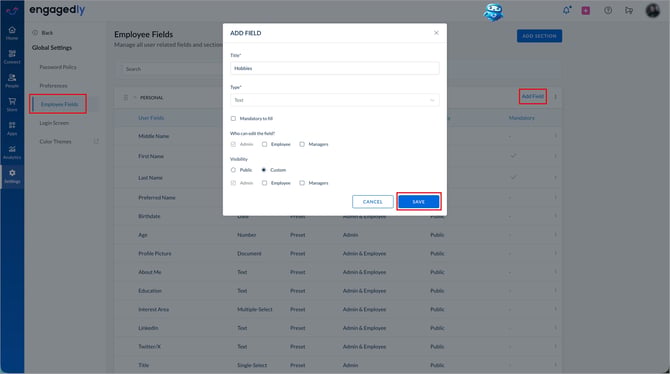Image resolution: width=670 pixels, height=374 pixels.
Task: Click the SAVE button
Action: (419, 202)
